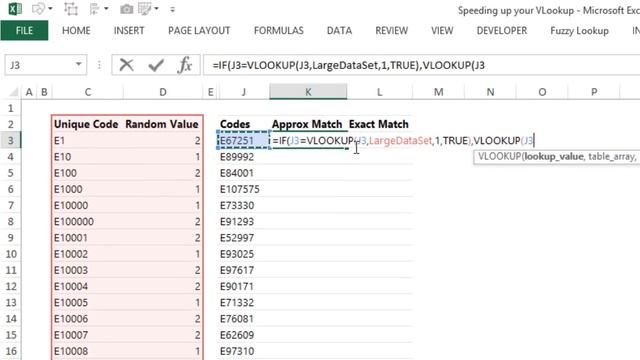The width and height of the screenshot is (640, 360).
Task: Click the cell containing E107575
Action: [x=244, y=189]
